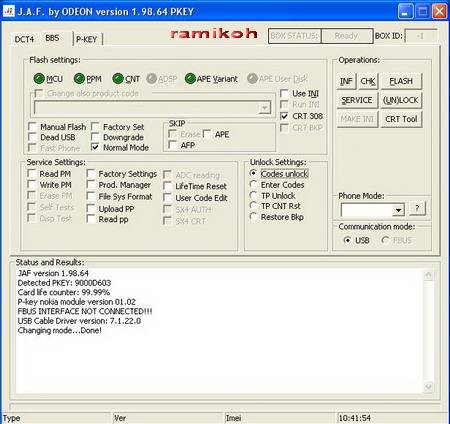The width and height of the screenshot is (450, 424).
Task: Check the Factory Settings service option
Action: coord(91,174)
